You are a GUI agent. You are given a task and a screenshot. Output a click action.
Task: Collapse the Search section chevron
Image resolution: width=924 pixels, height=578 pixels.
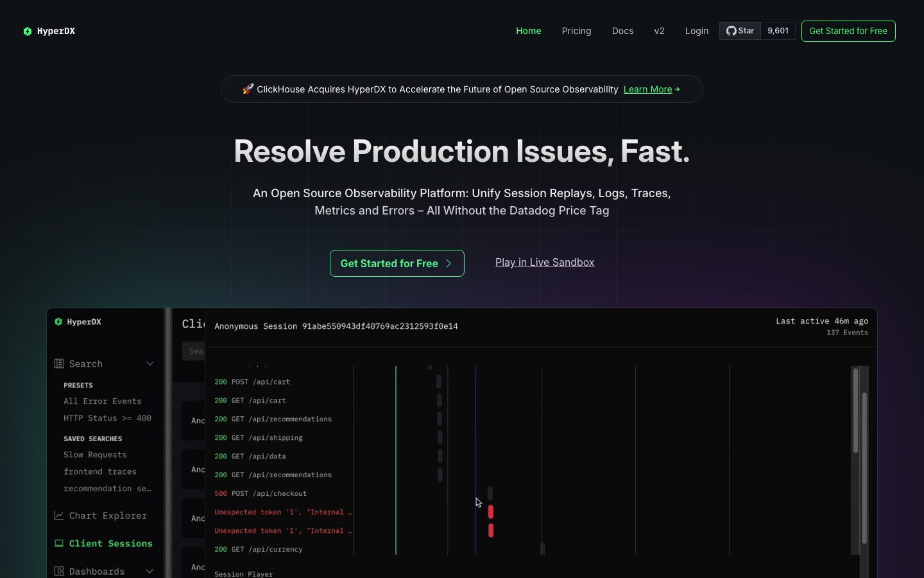click(150, 363)
